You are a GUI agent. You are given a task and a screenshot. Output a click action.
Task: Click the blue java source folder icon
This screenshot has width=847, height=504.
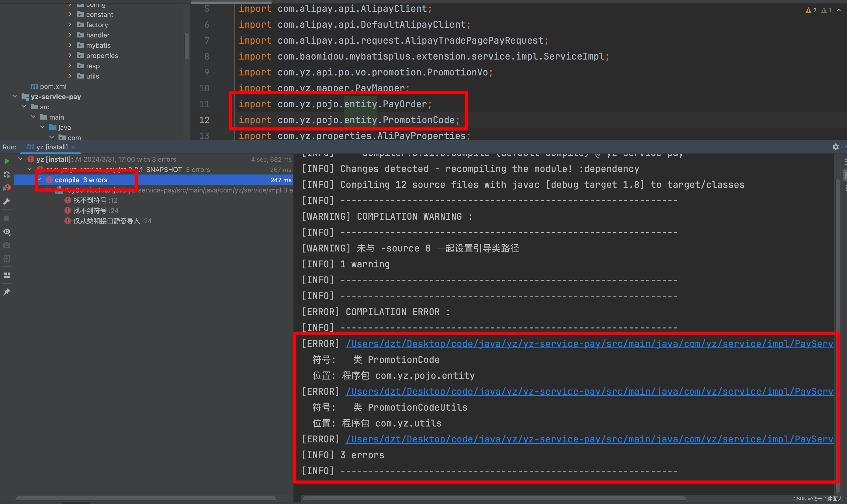point(53,127)
